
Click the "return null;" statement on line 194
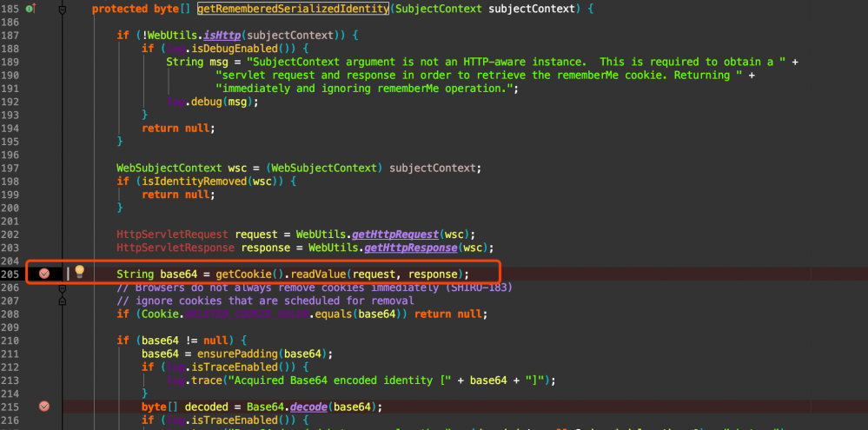178,128
